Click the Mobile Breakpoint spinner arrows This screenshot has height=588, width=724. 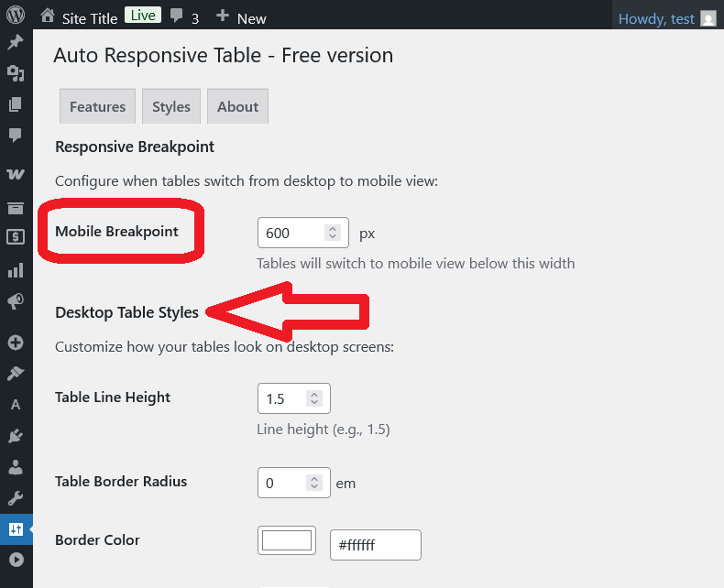333,233
